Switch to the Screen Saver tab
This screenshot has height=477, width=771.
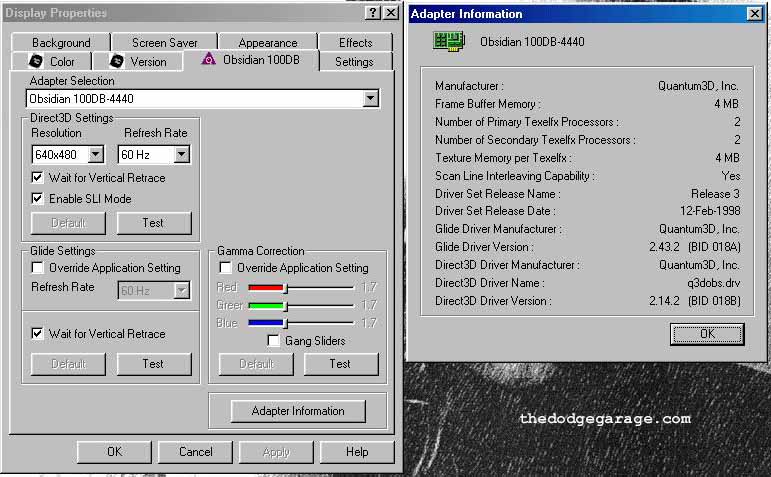(165, 43)
